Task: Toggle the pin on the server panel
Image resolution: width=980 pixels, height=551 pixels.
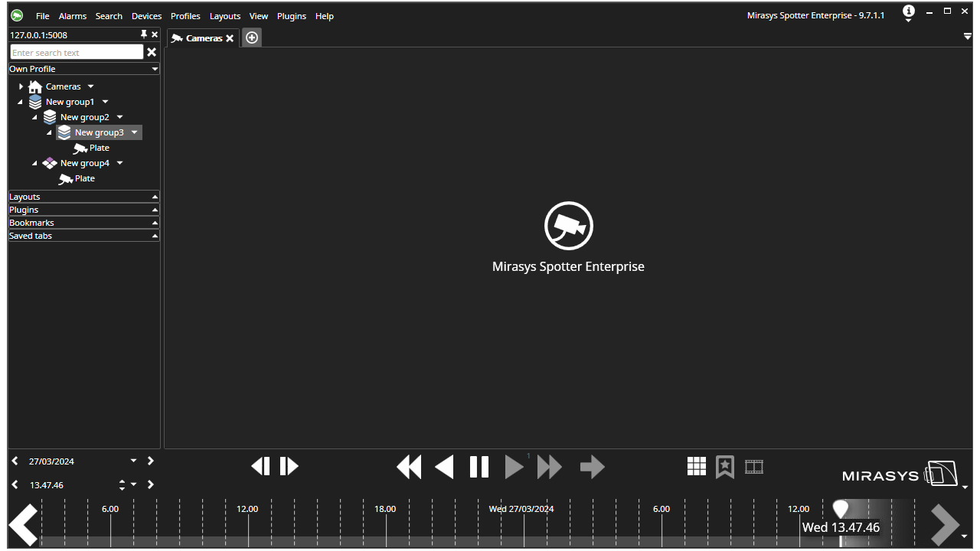Action: [143, 34]
